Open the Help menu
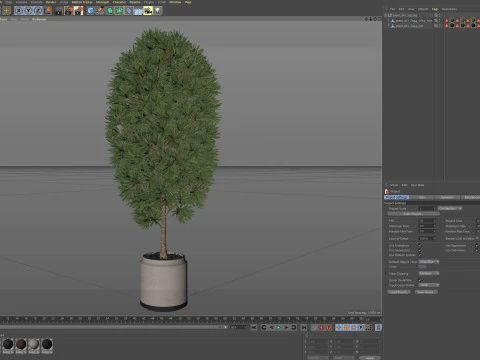This screenshot has width=480, height=360. [x=188, y=2]
